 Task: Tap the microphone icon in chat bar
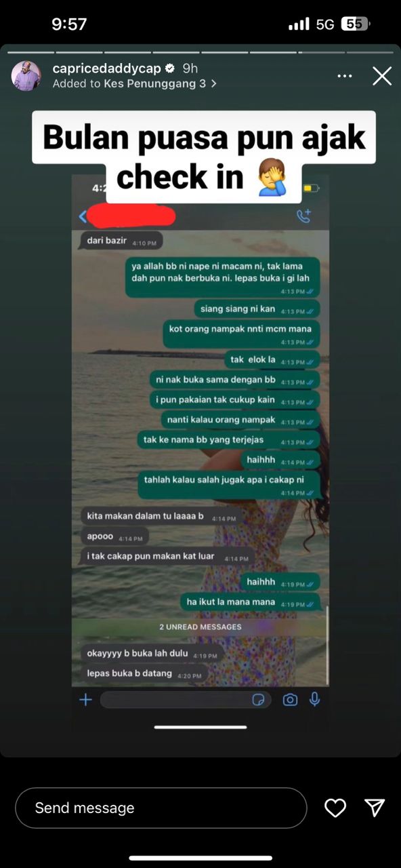point(314,700)
